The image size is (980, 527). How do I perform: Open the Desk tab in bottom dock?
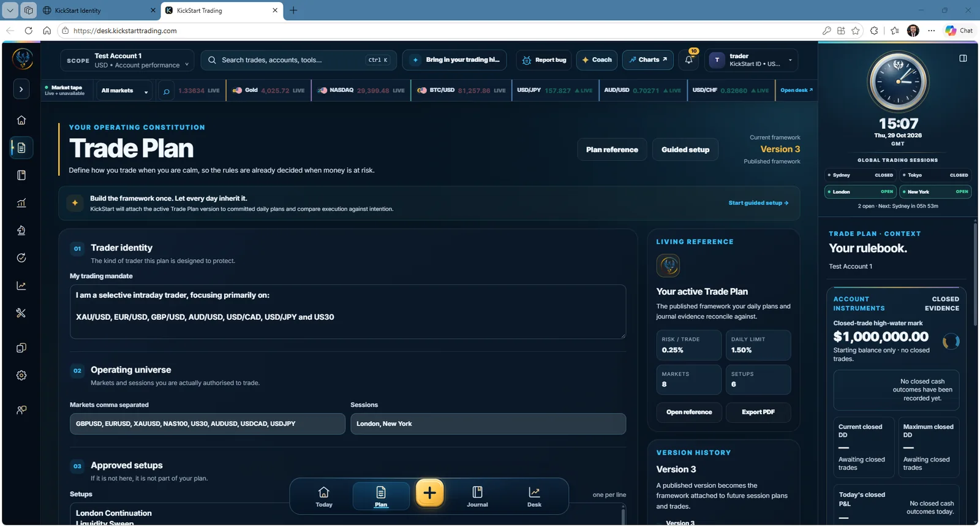click(534, 496)
